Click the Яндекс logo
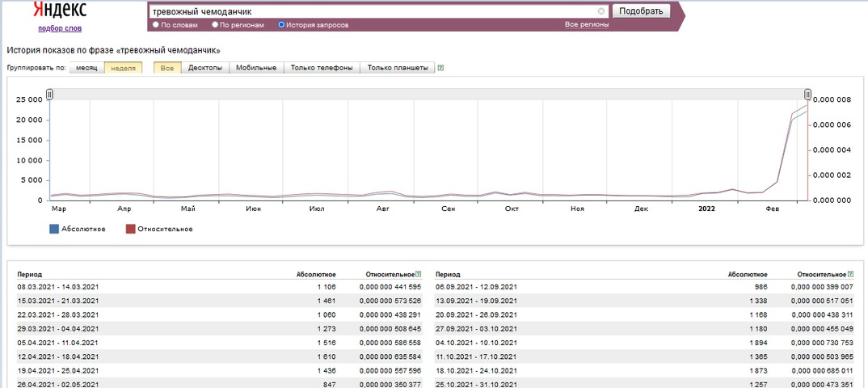 60,11
